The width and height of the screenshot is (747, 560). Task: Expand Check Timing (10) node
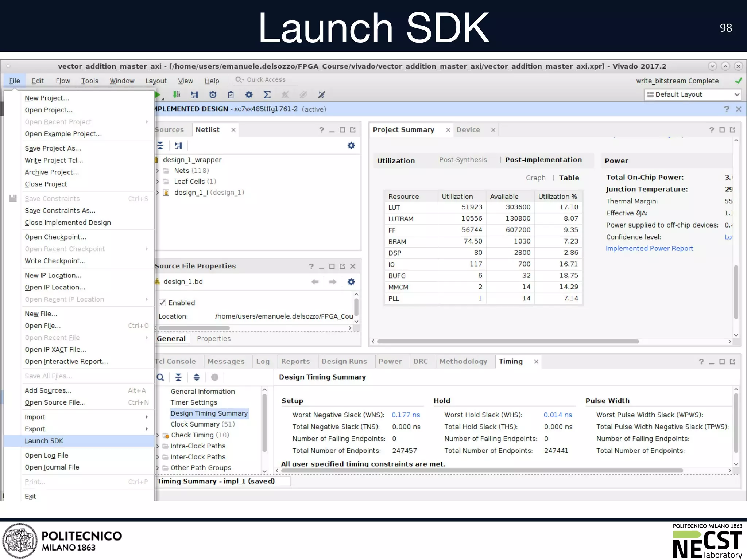click(158, 435)
